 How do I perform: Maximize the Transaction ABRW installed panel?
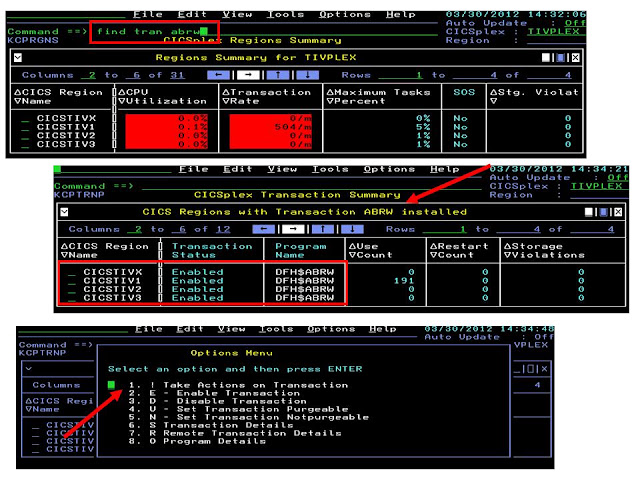(604, 212)
